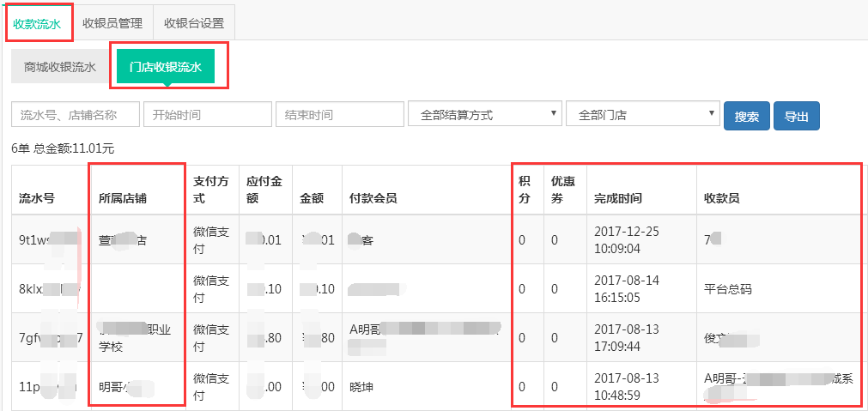Click the 晓坤 paying member cell

point(361,386)
